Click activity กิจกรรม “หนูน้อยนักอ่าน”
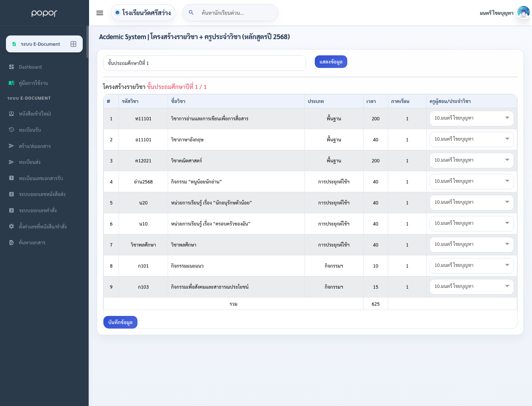 196,182
